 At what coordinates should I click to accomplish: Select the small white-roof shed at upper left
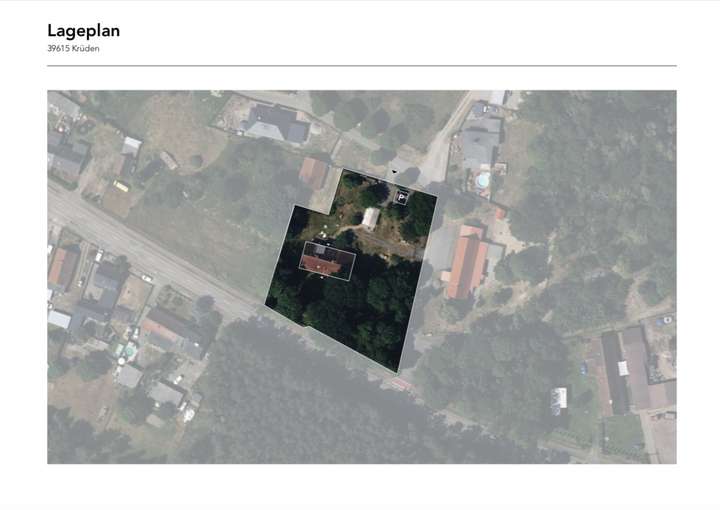(x=131, y=146)
